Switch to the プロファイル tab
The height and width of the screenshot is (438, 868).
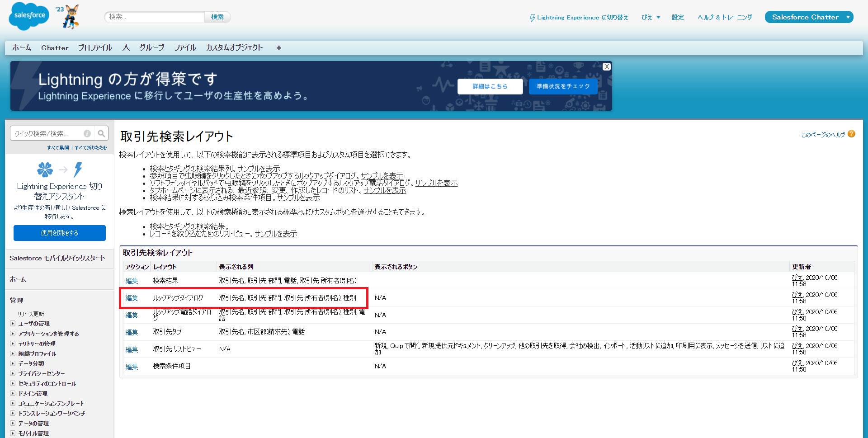click(x=95, y=47)
